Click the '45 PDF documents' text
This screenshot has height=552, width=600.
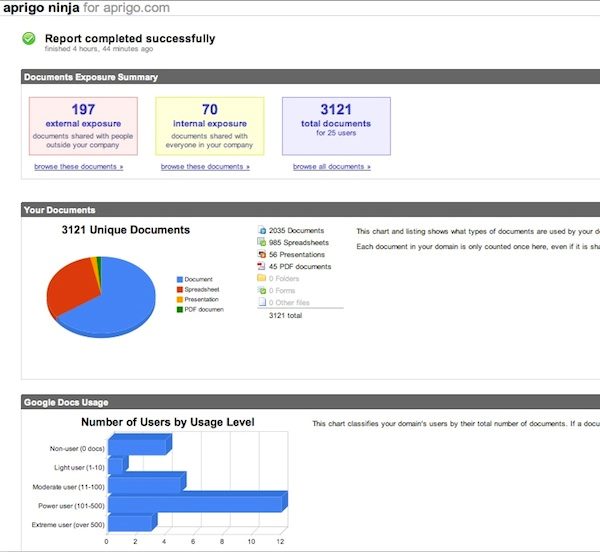point(300,267)
